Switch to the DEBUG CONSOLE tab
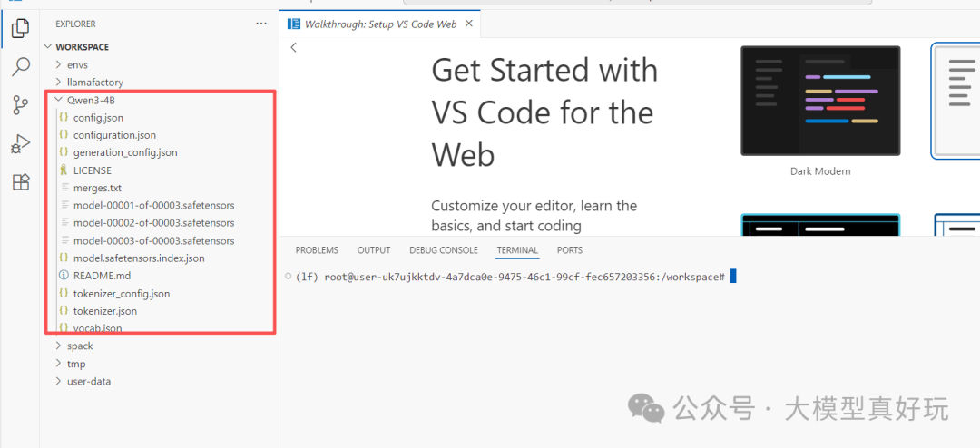980x448 pixels. [x=444, y=250]
